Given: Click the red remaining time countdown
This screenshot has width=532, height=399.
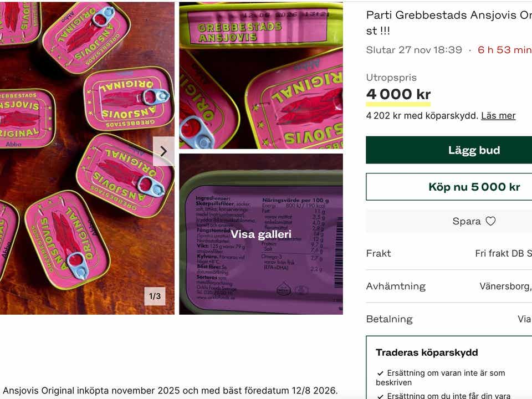Looking at the screenshot, I should (x=505, y=50).
